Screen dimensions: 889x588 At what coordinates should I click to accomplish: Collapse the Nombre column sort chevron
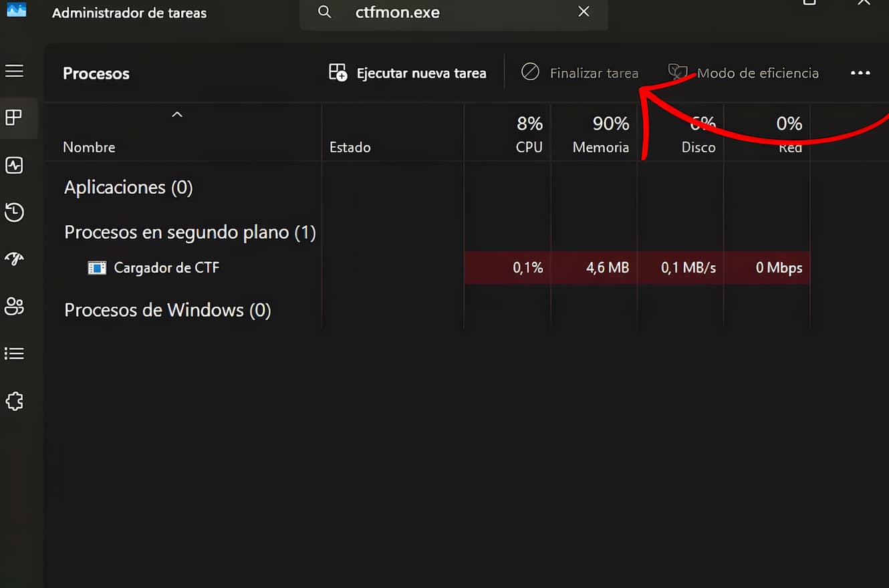177,115
